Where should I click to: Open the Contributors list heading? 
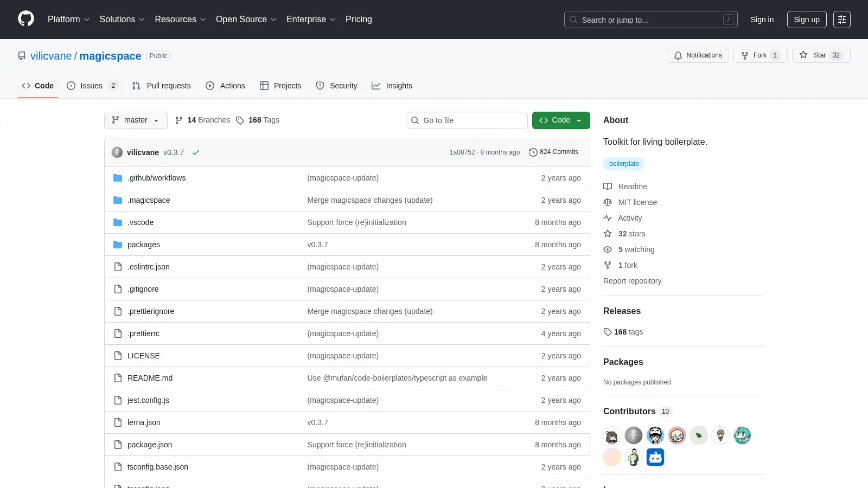point(637,412)
